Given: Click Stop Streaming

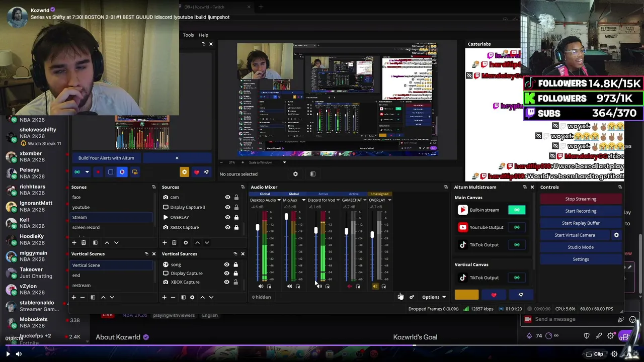Looking at the screenshot, I should (581, 199).
